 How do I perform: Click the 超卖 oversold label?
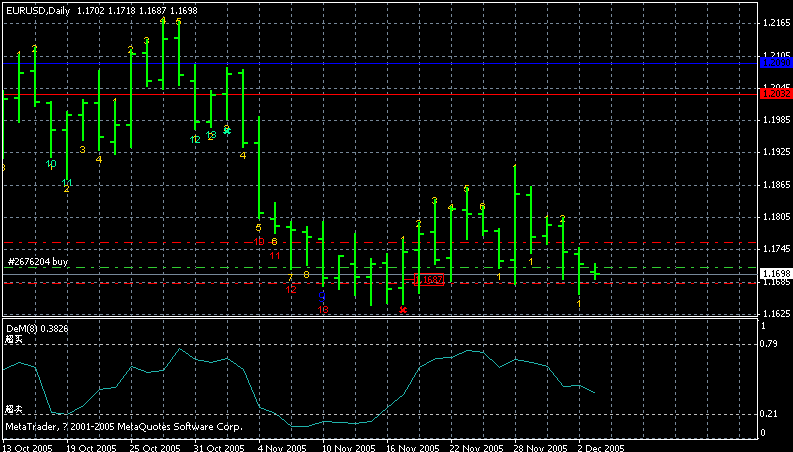click(14, 409)
